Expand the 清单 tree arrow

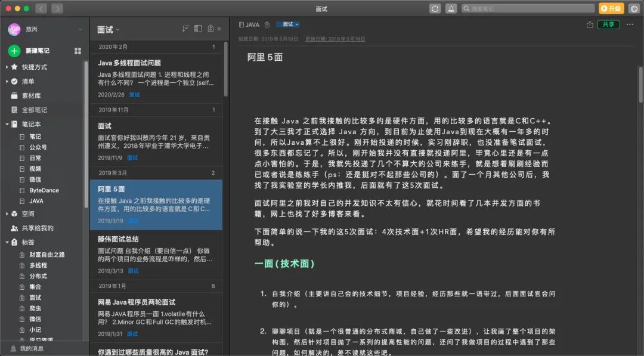[x=7, y=81]
